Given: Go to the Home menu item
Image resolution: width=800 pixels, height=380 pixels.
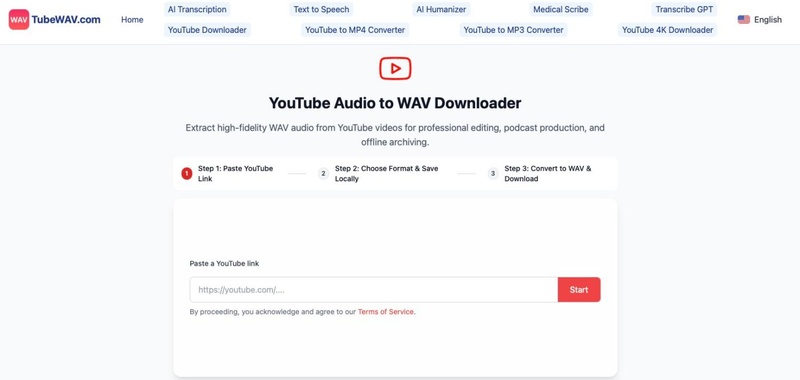Looking at the screenshot, I should click(132, 20).
